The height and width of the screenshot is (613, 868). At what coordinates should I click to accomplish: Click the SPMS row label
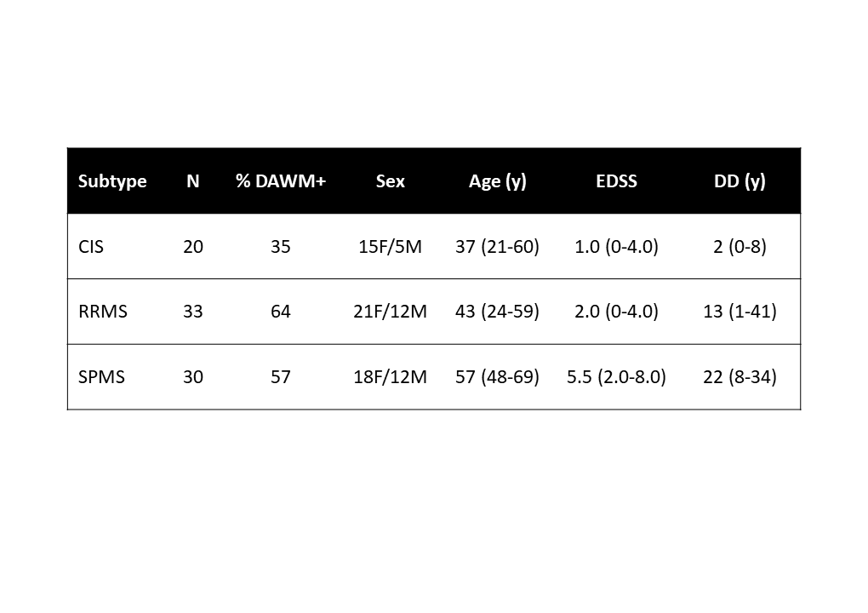101,376
